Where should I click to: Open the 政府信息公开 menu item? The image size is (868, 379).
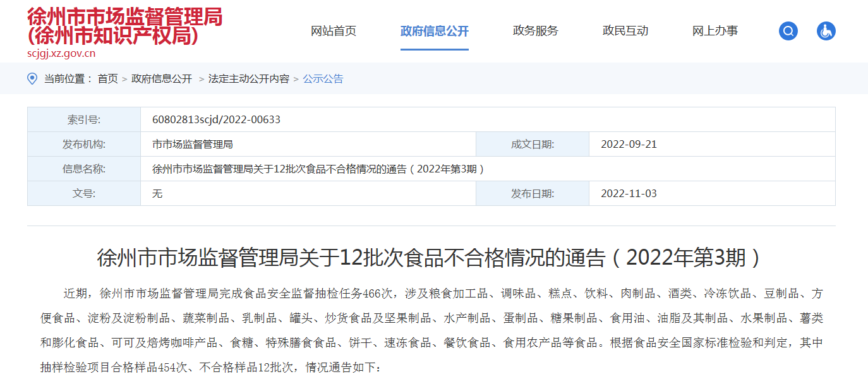(x=435, y=31)
